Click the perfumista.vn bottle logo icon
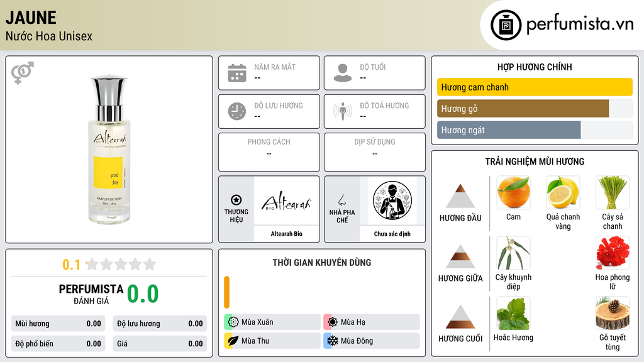 click(x=506, y=25)
